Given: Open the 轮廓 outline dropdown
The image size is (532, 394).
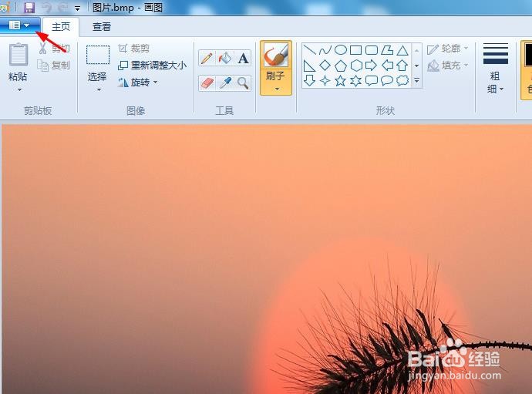Looking at the screenshot, I should coord(448,49).
